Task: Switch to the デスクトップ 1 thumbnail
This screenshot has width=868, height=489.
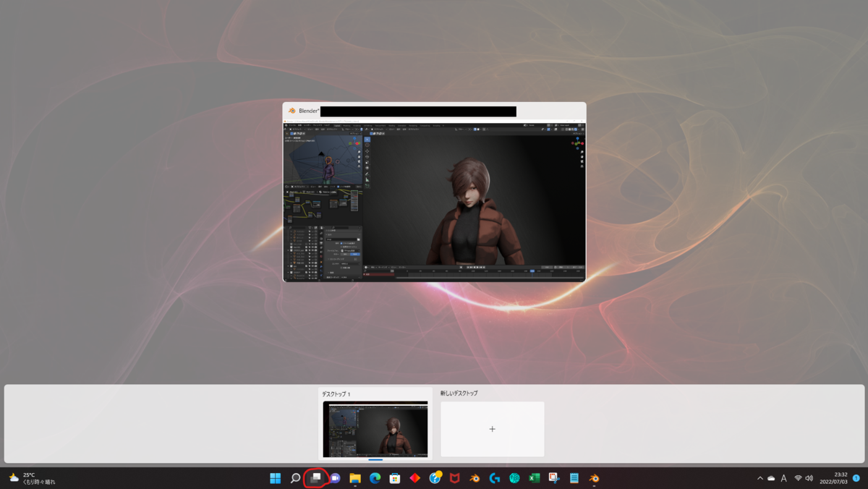Action: (x=375, y=429)
